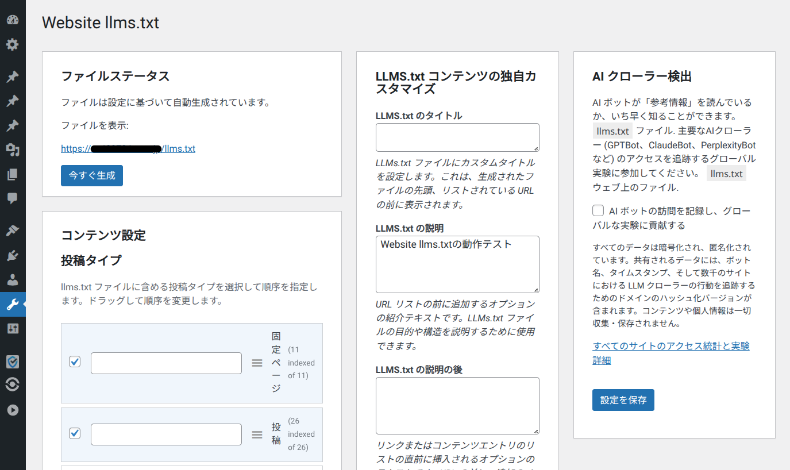Focus the LLMS.txt のタイトル text field
790x470 pixels.
tap(457, 138)
